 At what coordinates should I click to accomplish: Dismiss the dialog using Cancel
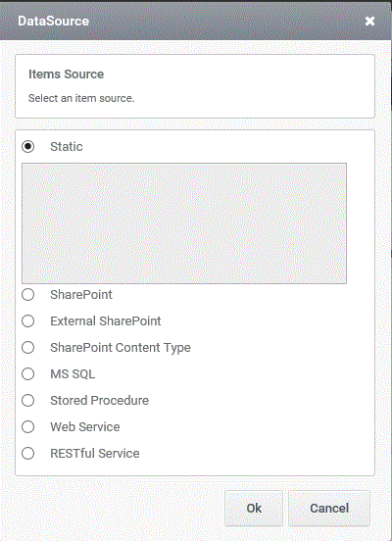(x=329, y=509)
